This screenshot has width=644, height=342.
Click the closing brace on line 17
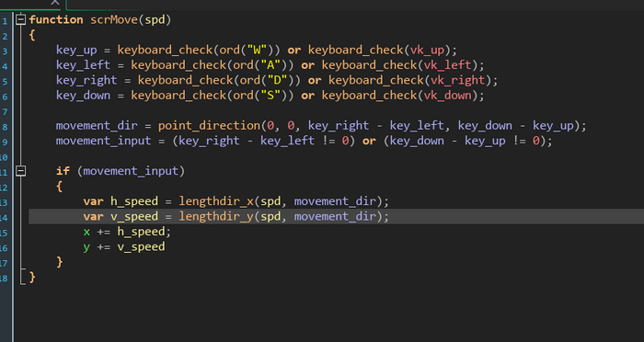click(x=60, y=261)
